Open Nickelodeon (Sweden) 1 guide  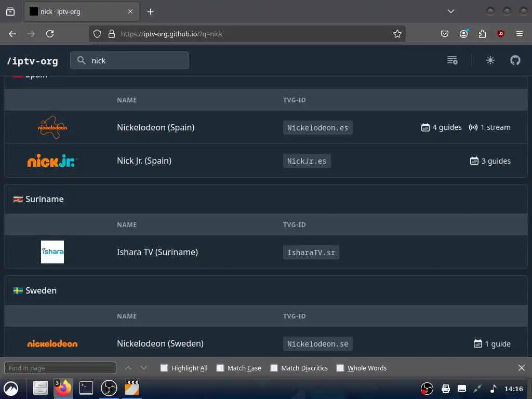492,344
